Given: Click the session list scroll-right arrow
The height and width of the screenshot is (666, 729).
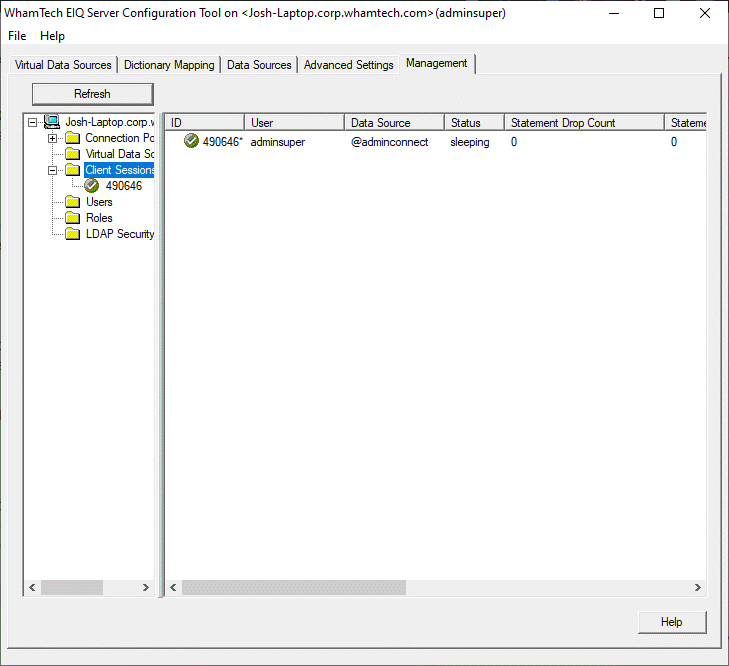Looking at the screenshot, I should point(698,587).
